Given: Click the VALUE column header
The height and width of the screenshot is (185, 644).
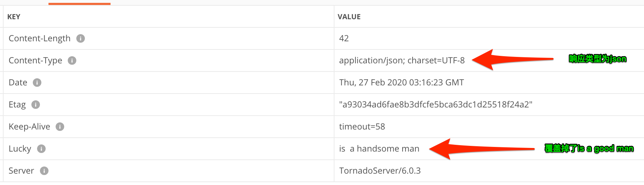Looking at the screenshot, I should point(349,17).
